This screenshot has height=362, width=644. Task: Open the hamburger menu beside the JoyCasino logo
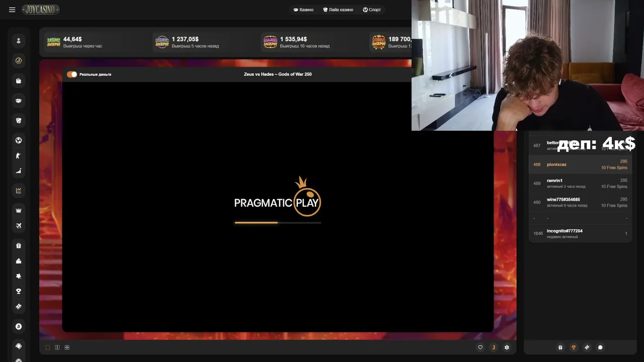coord(12,10)
